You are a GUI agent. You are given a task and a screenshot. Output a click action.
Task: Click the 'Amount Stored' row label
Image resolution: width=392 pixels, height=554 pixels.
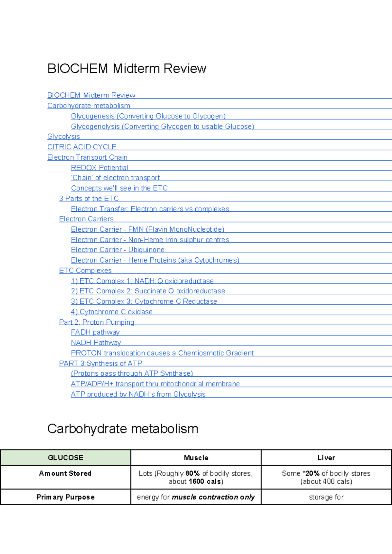pyautogui.click(x=66, y=473)
